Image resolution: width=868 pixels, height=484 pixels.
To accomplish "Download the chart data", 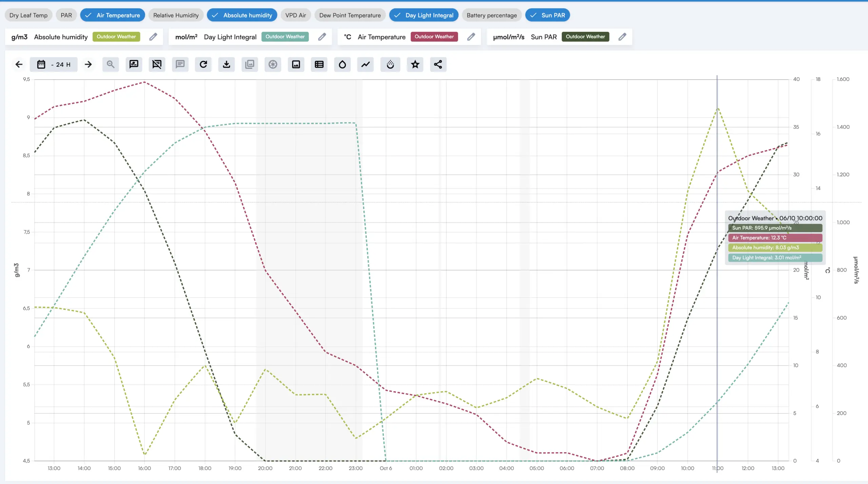I will (226, 64).
